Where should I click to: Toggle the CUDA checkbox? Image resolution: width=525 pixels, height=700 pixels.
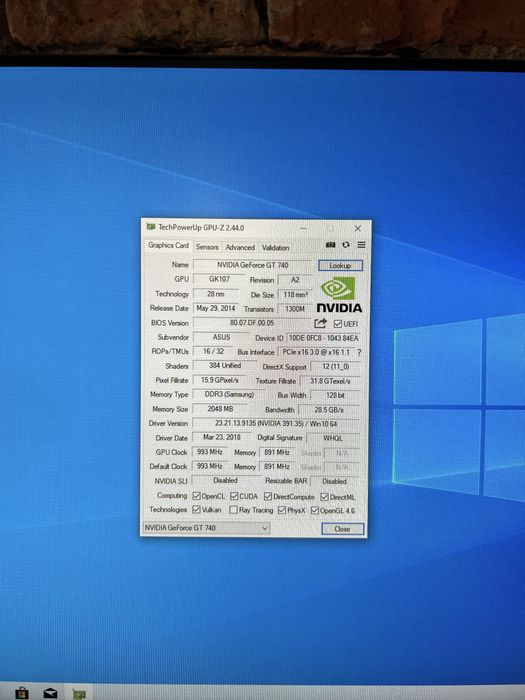click(234, 496)
